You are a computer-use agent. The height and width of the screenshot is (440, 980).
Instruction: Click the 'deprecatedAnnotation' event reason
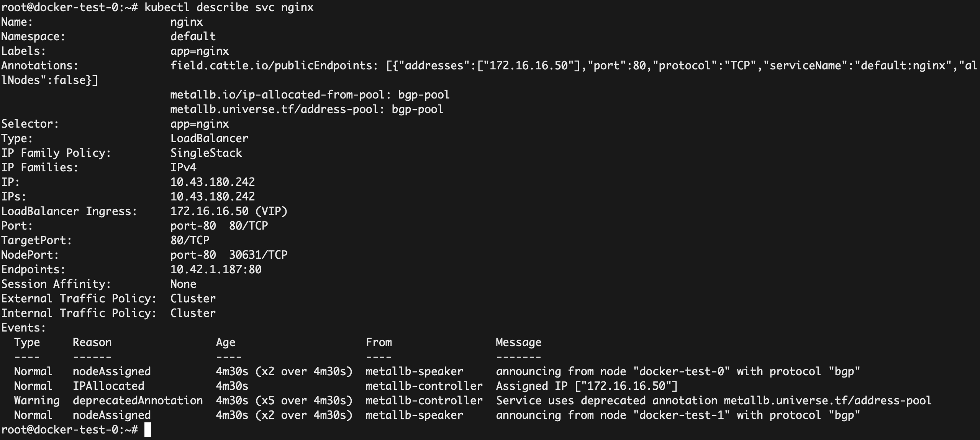pyautogui.click(x=138, y=401)
